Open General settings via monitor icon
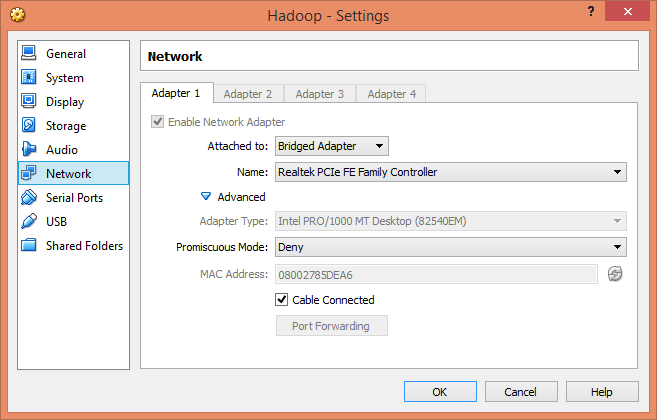The width and height of the screenshot is (657, 420). coord(29,53)
